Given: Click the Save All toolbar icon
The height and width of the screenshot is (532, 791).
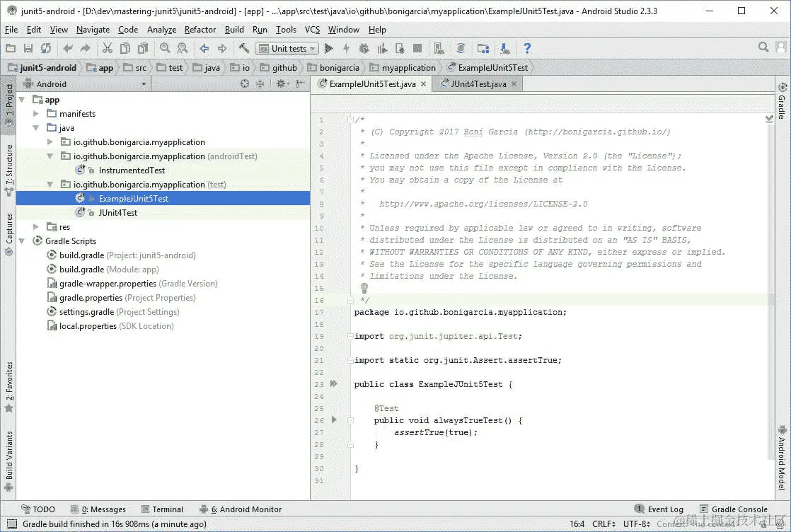Looking at the screenshot, I should click(28, 48).
